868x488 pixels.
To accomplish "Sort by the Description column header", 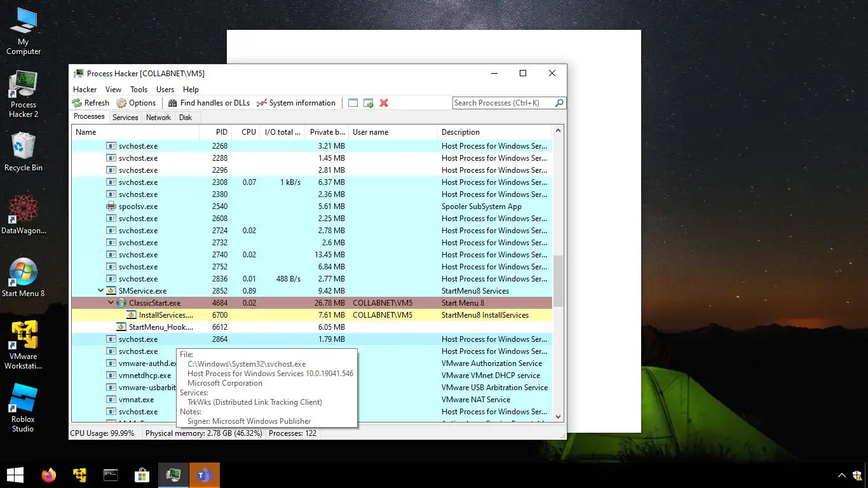I will [495, 132].
